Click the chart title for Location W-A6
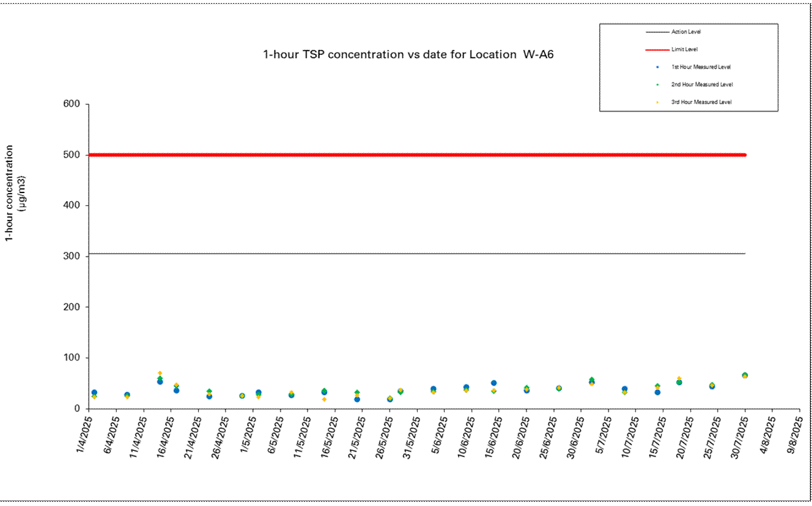812x506 pixels. pyautogui.click(x=408, y=54)
